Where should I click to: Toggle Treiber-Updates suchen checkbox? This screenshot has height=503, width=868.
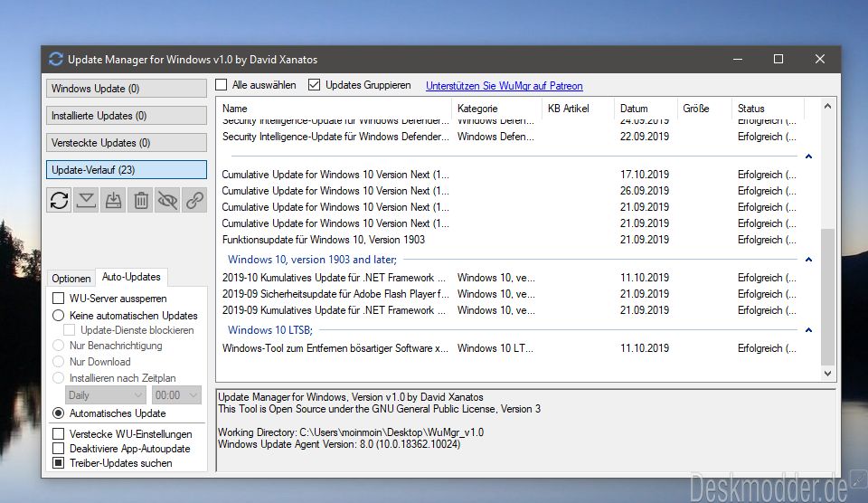[x=58, y=462]
